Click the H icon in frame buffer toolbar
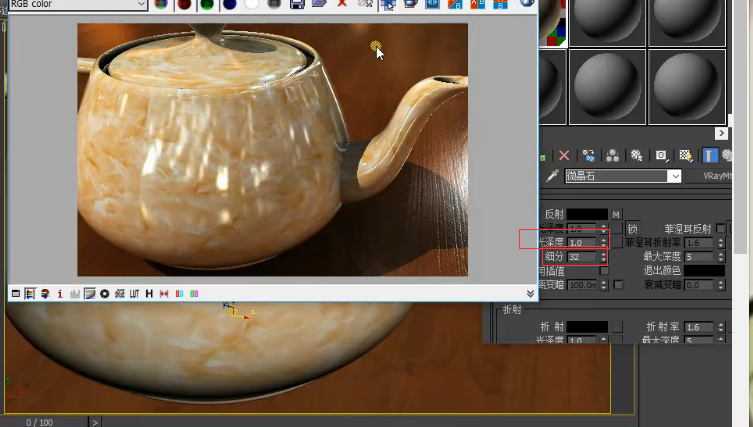This screenshot has width=753, height=427. [149, 294]
